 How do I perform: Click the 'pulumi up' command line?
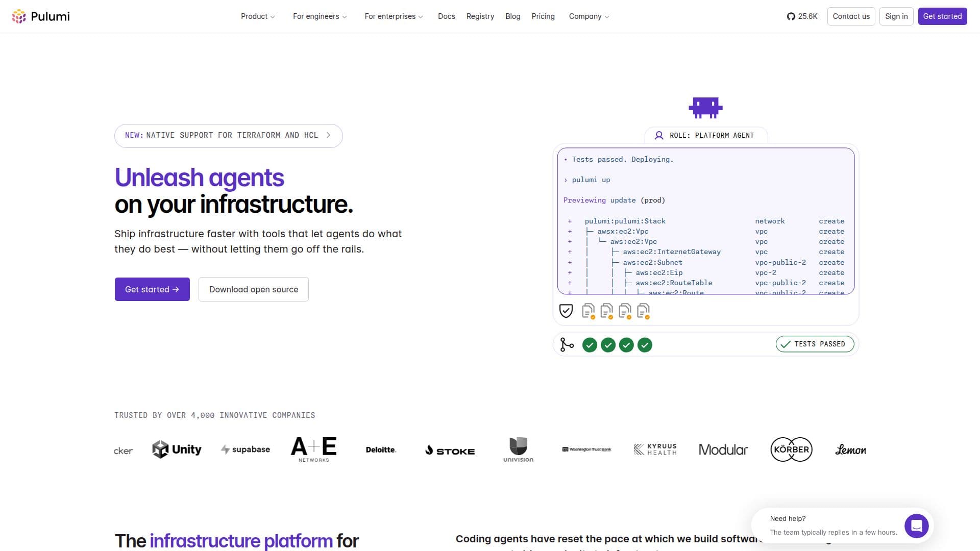(x=591, y=180)
